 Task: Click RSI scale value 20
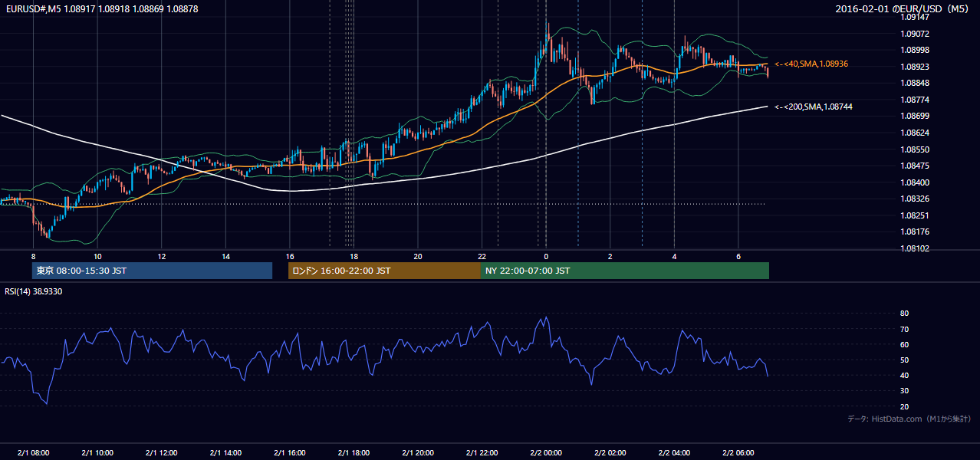tap(904, 406)
